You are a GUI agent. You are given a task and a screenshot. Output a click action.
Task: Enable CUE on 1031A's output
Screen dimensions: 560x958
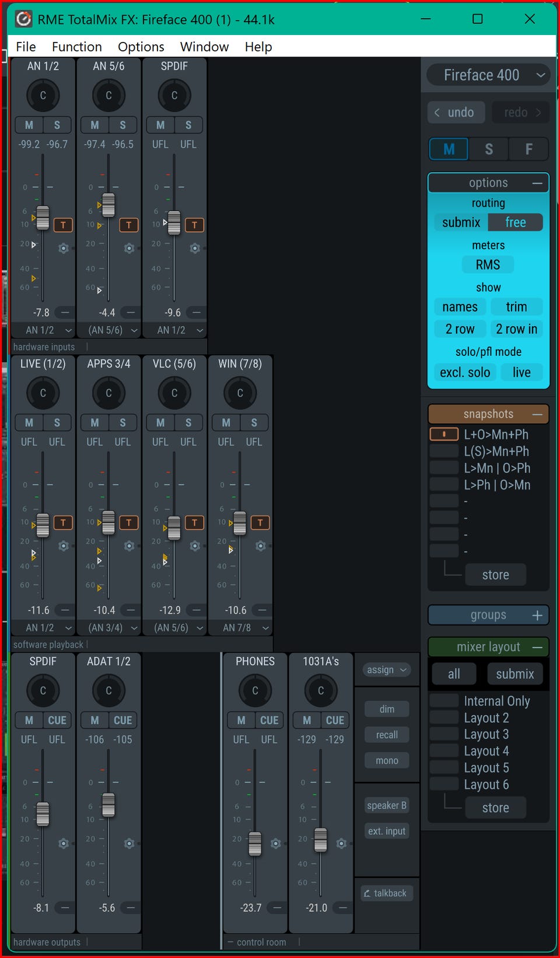pyautogui.click(x=335, y=721)
